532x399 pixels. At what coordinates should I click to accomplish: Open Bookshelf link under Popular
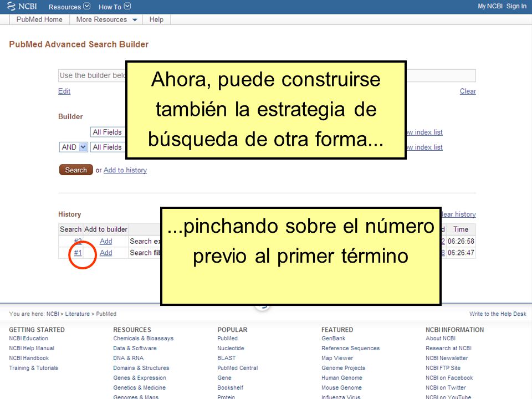point(231,387)
